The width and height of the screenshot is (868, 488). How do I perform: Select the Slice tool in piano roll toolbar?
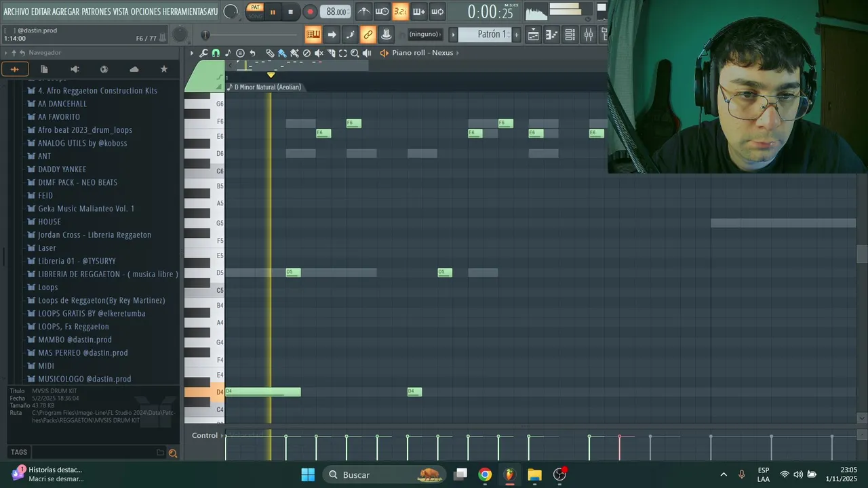[x=331, y=53]
